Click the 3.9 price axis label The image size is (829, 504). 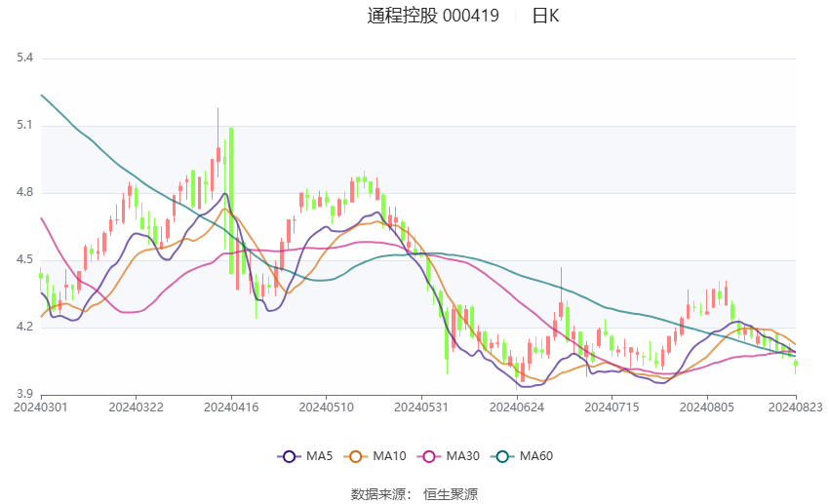point(24,394)
